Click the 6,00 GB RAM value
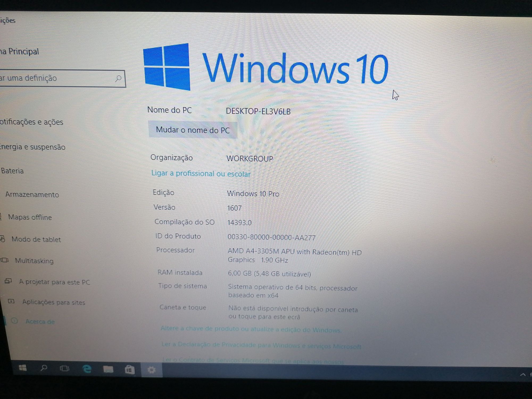The width and height of the screenshot is (532, 399). (269, 273)
